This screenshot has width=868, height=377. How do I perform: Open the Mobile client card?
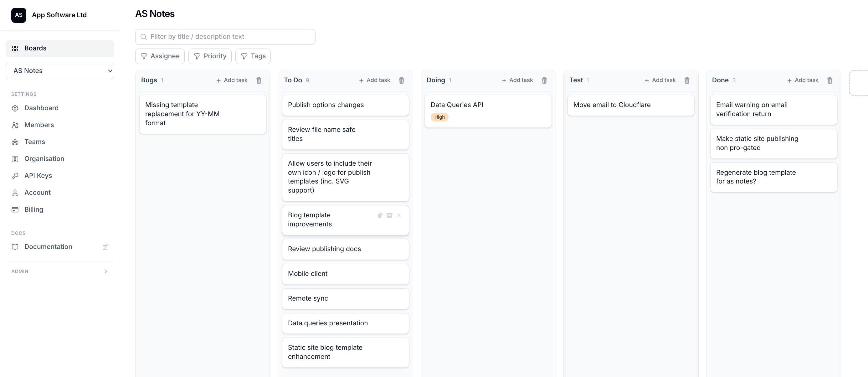(345, 274)
